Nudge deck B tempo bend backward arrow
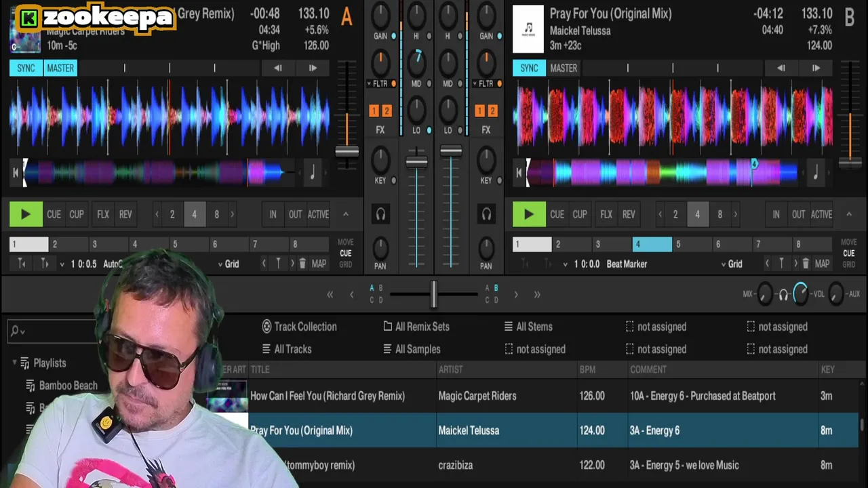Viewport: 868px width, 488px height. (781, 68)
